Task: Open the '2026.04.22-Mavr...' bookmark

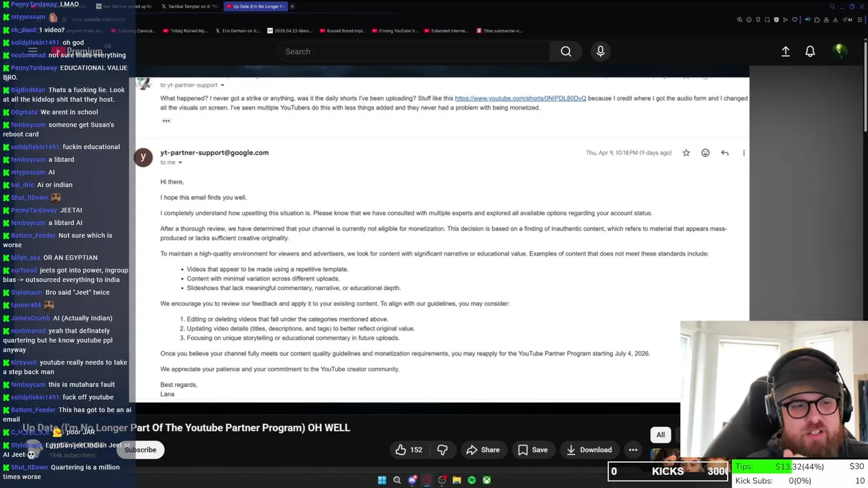Action: (x=290, y=30)
